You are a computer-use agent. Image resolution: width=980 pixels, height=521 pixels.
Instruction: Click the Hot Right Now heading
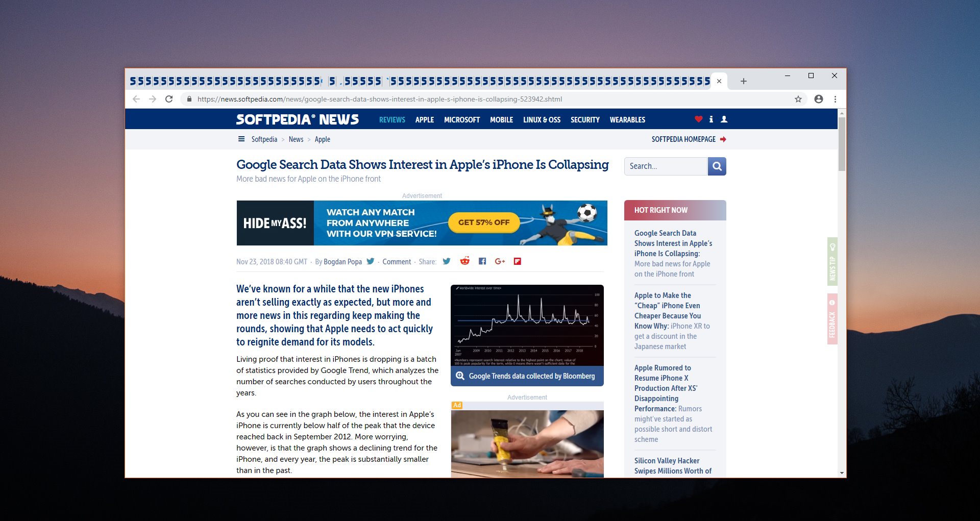[661, 210]
